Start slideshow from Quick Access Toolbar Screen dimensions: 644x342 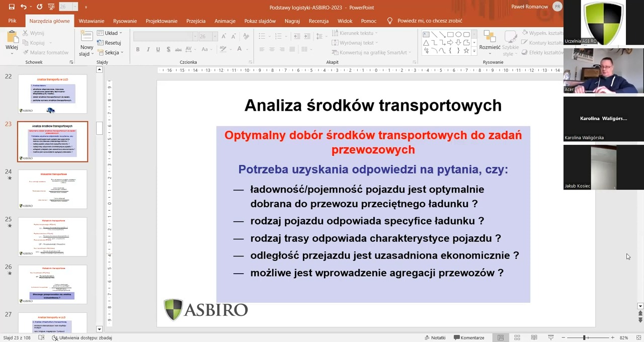[x=51, y=7]
